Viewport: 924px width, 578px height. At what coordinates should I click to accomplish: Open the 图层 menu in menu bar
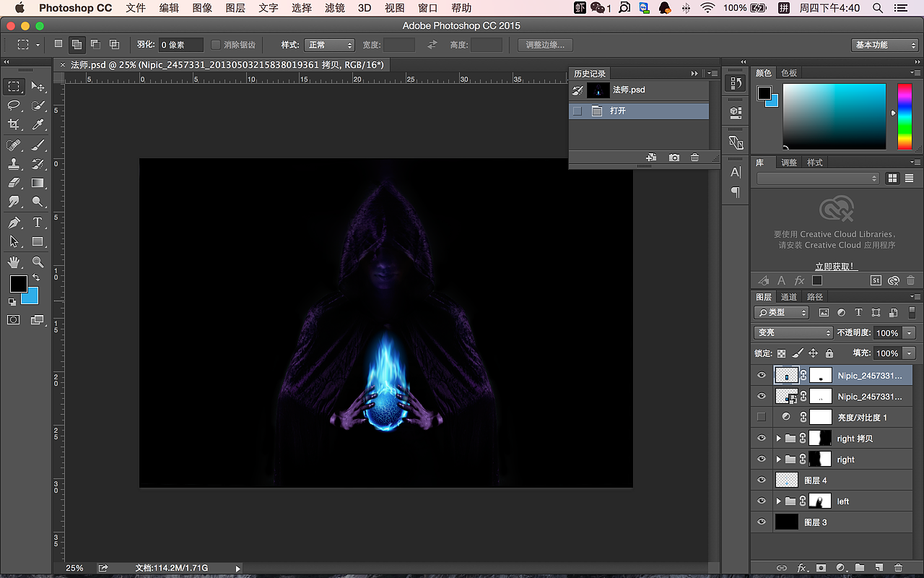click(235, 8)
